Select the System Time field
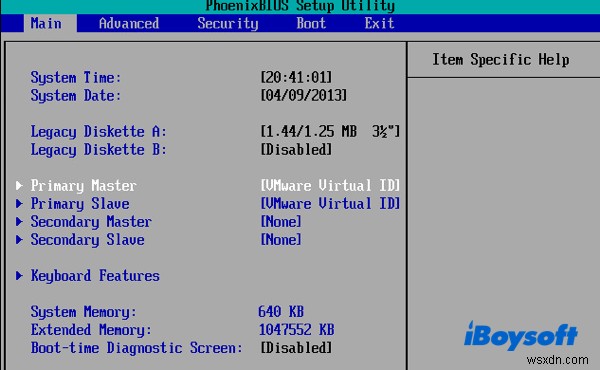600x370 pixels. [296, 78]
